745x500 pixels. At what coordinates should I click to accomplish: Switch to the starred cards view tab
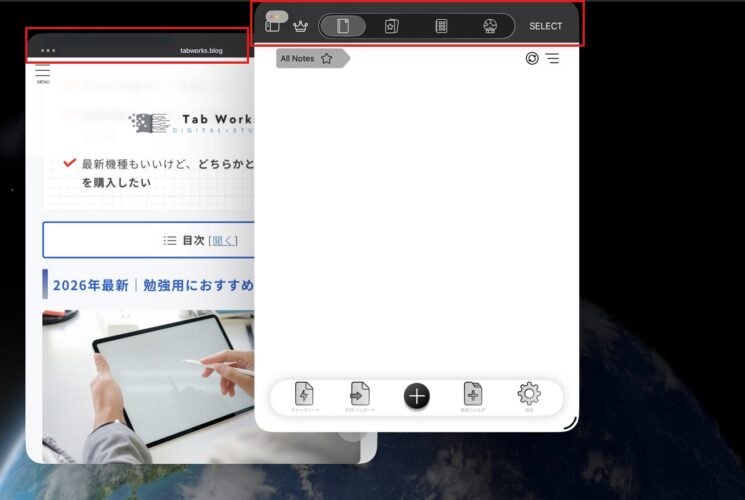(392, 26)
